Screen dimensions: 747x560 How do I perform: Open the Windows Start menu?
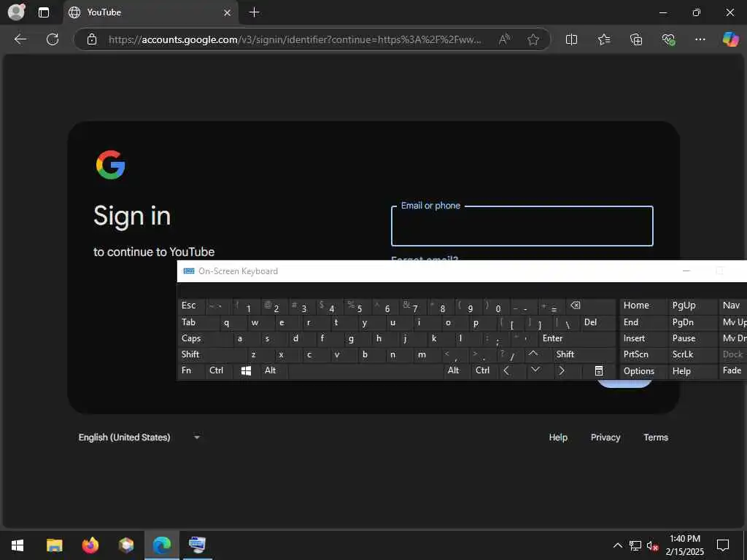(18, 545)
